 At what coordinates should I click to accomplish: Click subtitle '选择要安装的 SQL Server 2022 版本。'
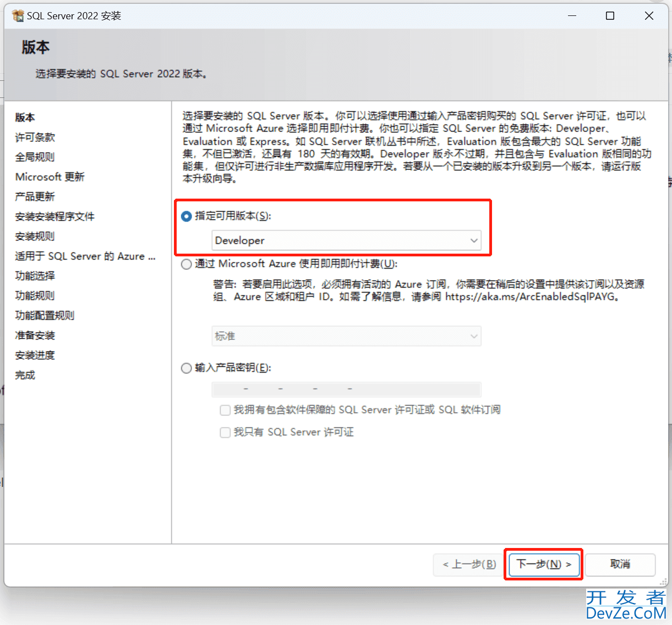tap(122, 74)
